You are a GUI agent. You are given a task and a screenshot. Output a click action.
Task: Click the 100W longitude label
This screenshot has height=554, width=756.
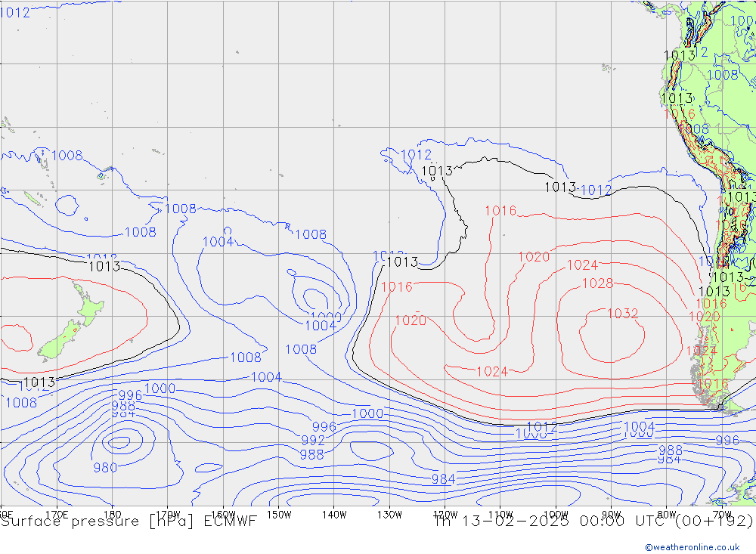556,515
